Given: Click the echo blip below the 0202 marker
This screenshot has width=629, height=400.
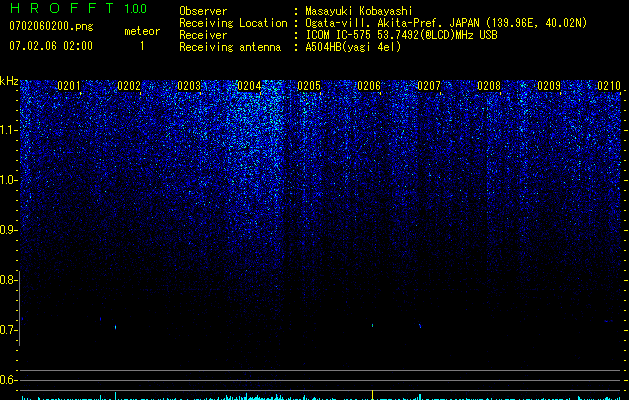Looking at the screenshot, I should click(116, 327).
